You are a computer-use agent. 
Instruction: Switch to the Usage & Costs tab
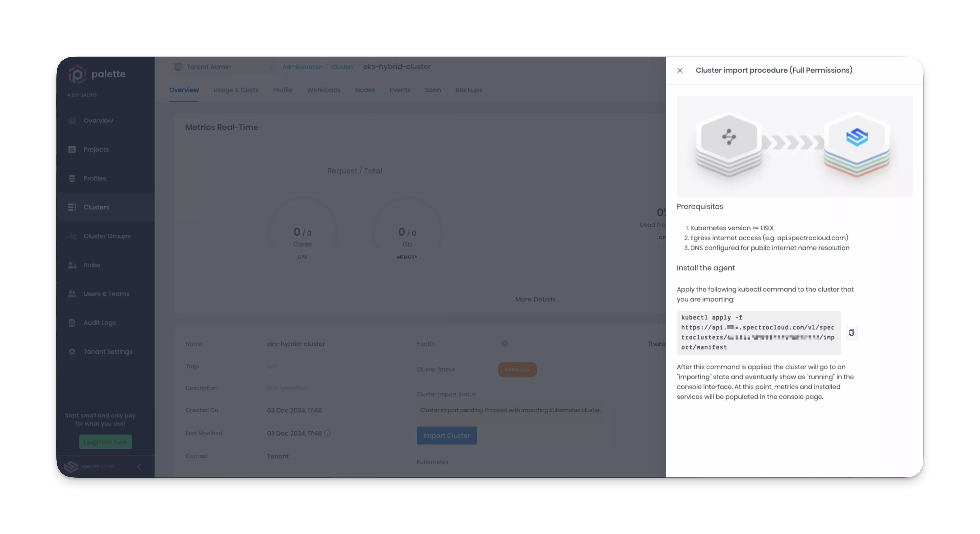pos(235,90)
